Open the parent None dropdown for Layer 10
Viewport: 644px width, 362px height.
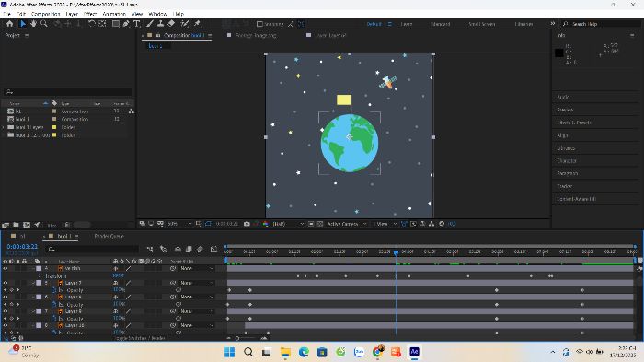(x=197, y=325)
